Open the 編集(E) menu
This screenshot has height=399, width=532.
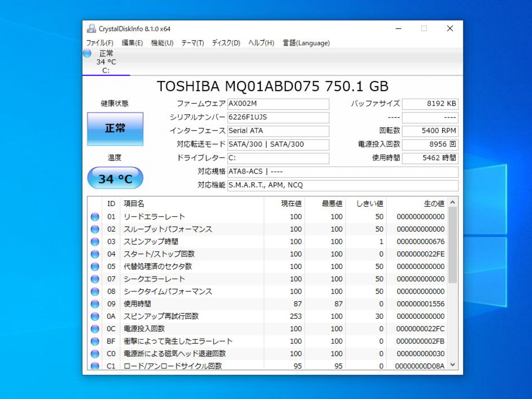pos(132,43)
